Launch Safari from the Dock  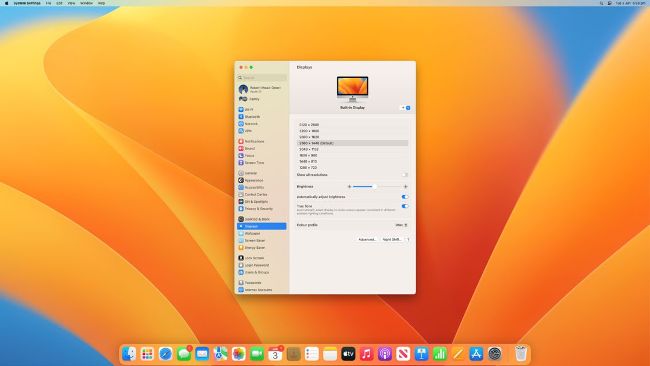click(x=165, y=354)
